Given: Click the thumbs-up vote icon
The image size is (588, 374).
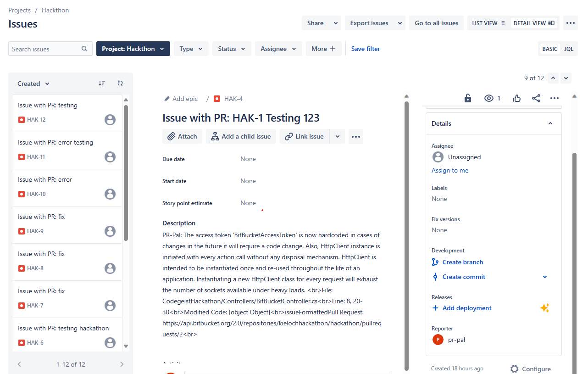Looking at the screenshot, I should tap(517, 98).
